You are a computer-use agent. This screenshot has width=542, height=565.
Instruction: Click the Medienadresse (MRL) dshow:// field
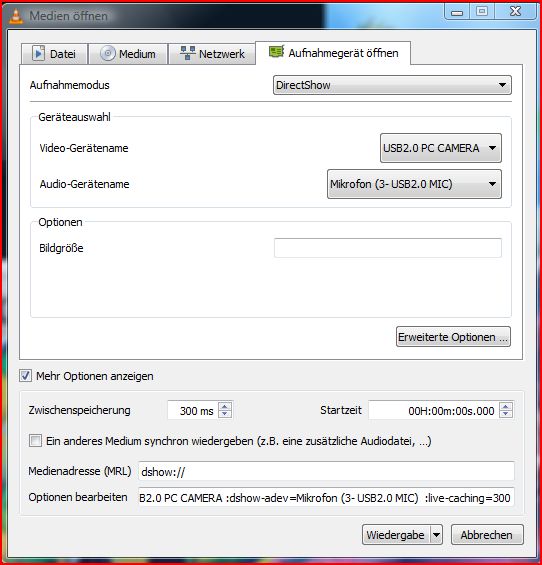point(326,471)
